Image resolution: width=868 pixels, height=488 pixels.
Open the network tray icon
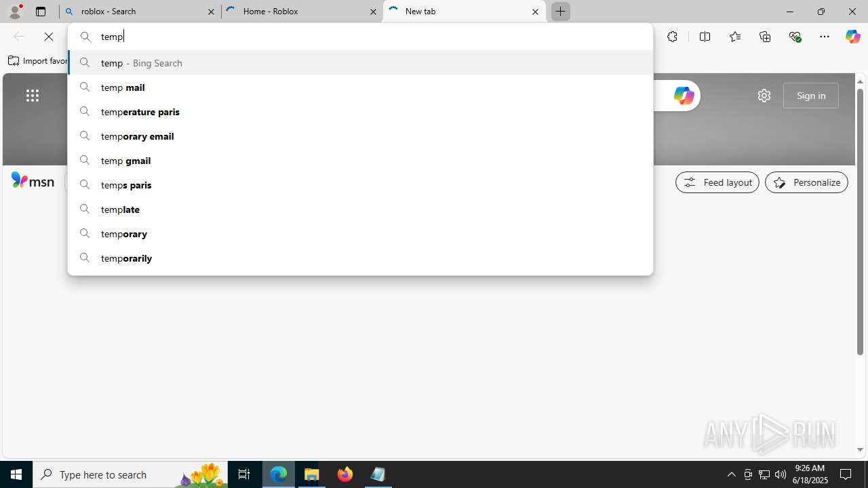(x=764, y=474)
